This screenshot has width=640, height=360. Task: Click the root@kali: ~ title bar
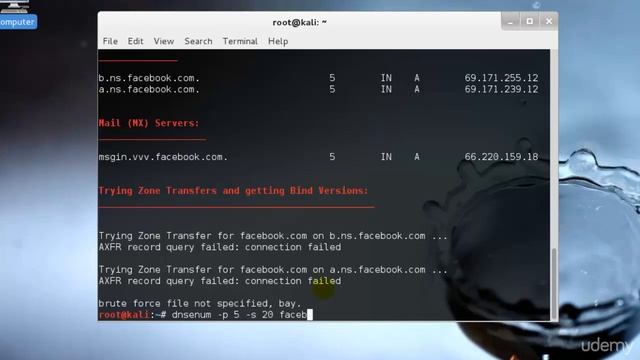point(299,22)
